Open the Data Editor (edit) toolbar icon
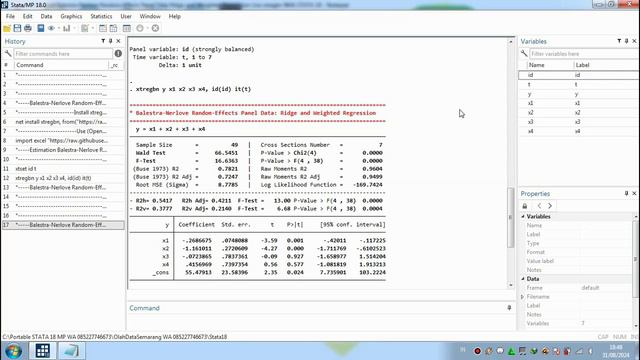Screen dimensions: 640x360 tap(102, 28)
